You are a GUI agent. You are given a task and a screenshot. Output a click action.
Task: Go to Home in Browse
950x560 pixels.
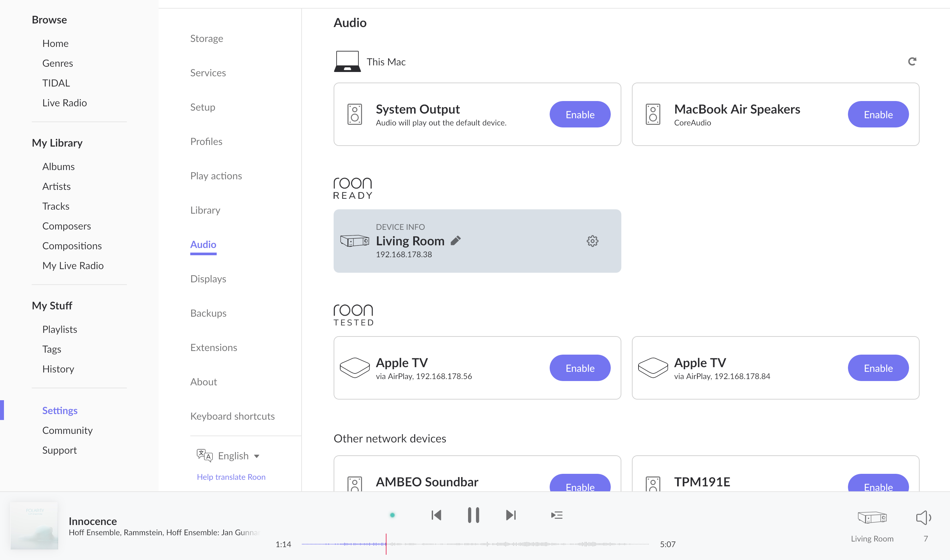55,43
